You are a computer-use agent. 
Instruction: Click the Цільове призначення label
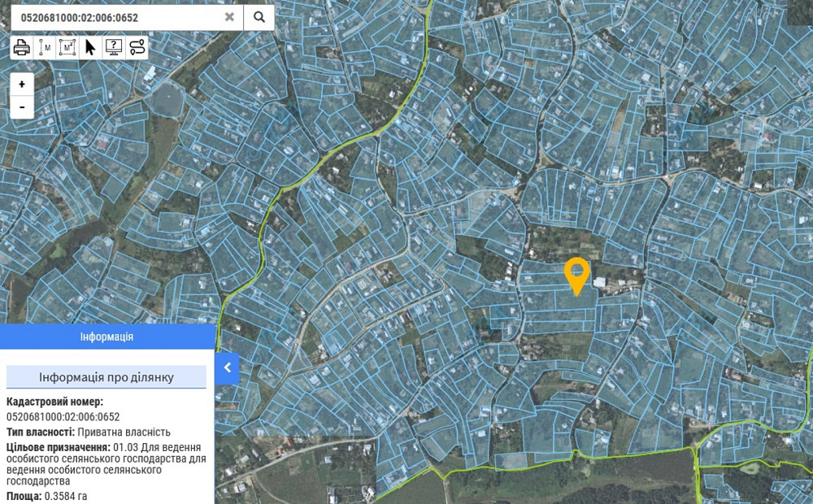59,447
